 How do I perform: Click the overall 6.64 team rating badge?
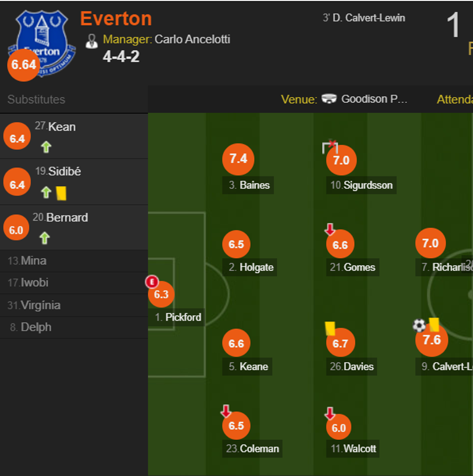pos(23,66)
